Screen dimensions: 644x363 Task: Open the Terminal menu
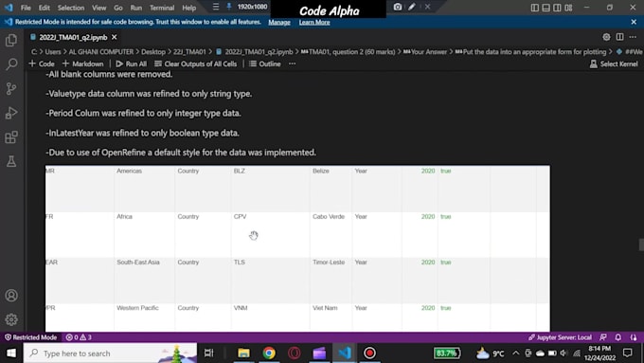(x=162, y=8)
